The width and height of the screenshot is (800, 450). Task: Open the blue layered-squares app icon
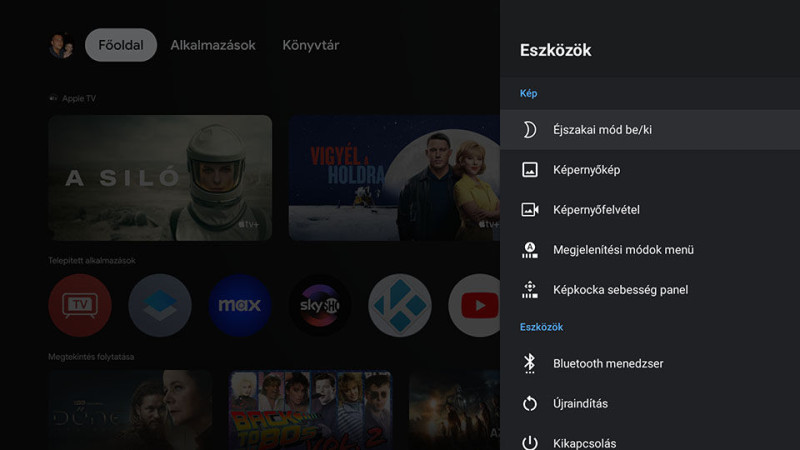(160, 305)
